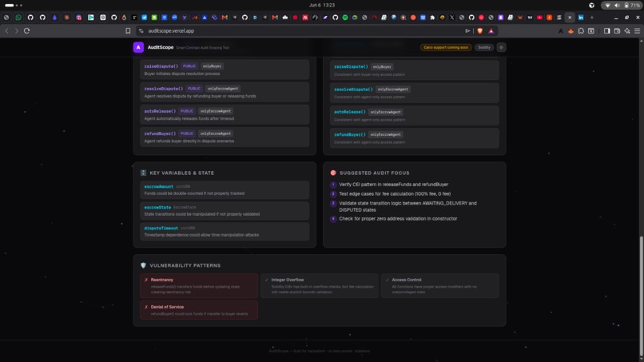Click the page vertical scrollbar thumb
The height and width of the screenshot is (362, 644).
[x=641, y=296]
